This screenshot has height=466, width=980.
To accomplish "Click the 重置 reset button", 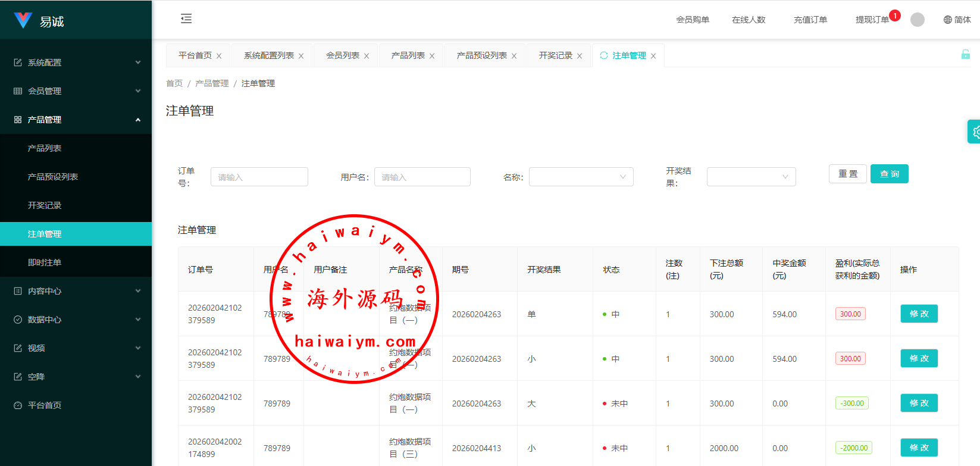I will tap(847, 174).
